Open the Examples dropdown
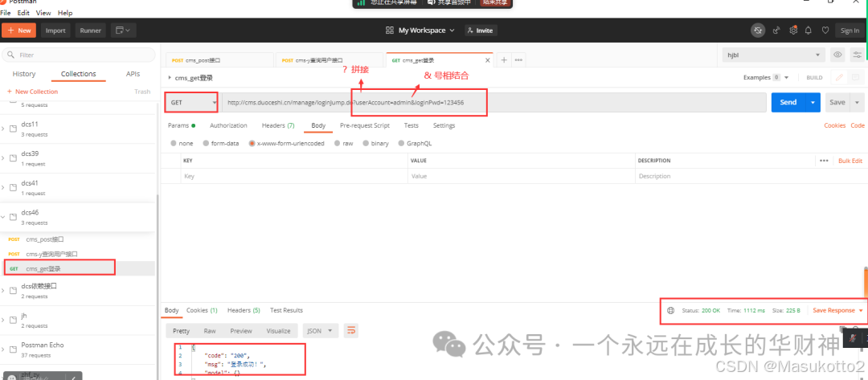This screenshot has width=868, height=380. click(766, 77)
